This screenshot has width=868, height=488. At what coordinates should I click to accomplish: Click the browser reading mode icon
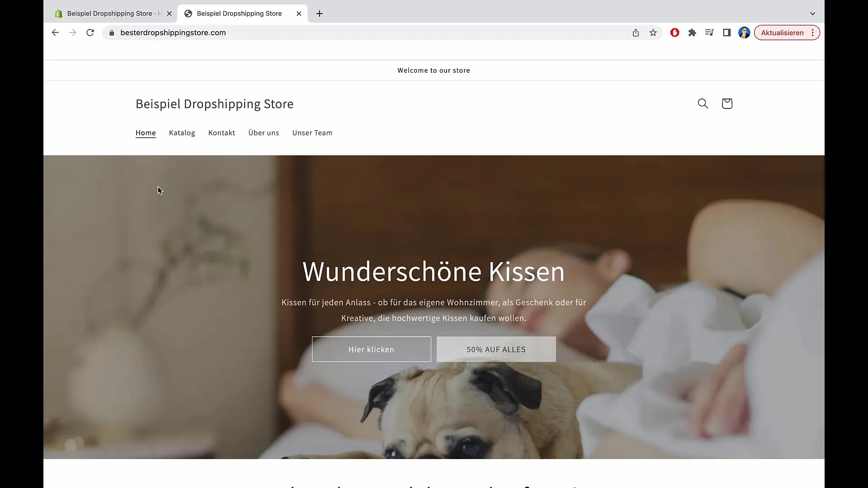click(x=709, y=33)
